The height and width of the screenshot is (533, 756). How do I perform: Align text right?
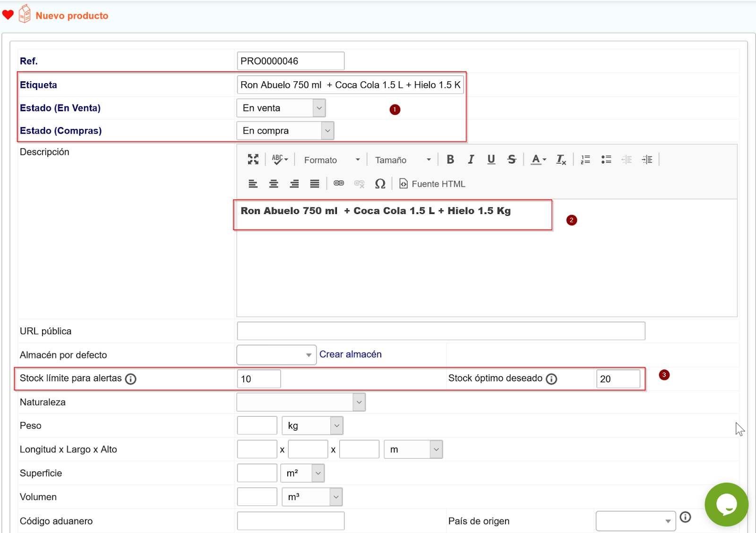coord(294,183)
